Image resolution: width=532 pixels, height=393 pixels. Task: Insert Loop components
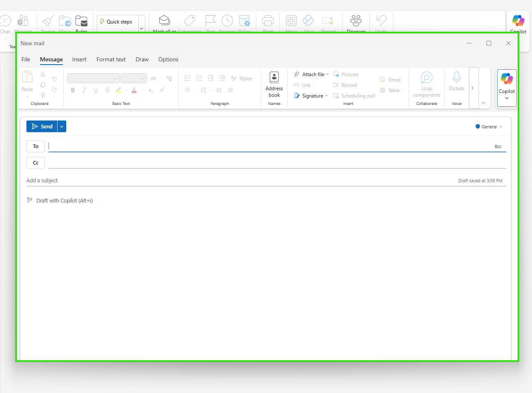(x=427, y=85)
